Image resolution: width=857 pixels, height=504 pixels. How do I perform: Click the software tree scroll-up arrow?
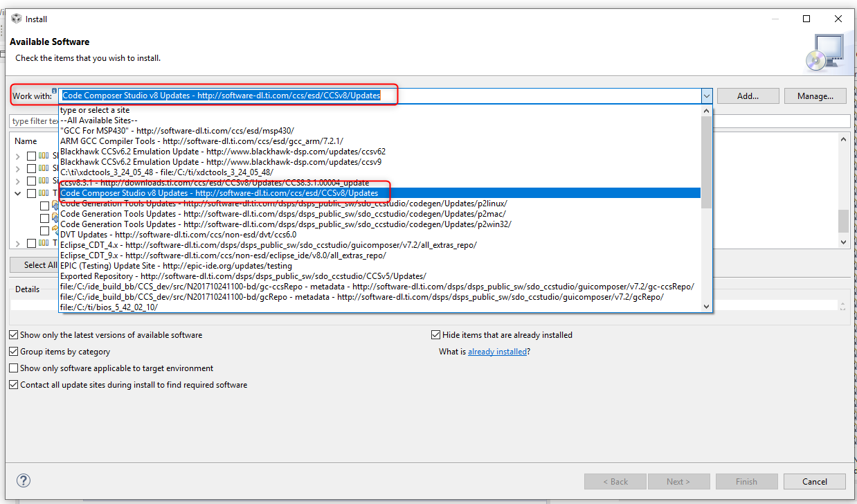[844, 139]
